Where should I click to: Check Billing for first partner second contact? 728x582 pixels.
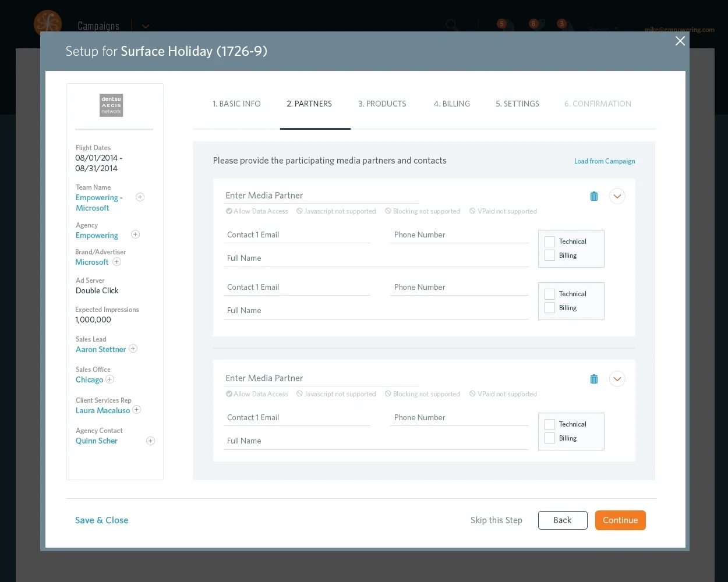(550, 308)
